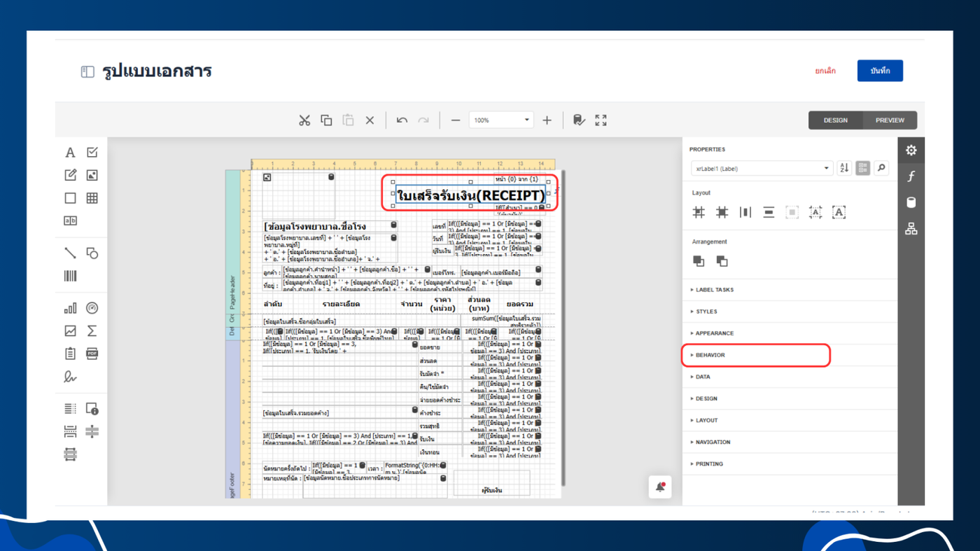
Task: Choose the Gauge control in toolbox
Action: click(92, 308)
